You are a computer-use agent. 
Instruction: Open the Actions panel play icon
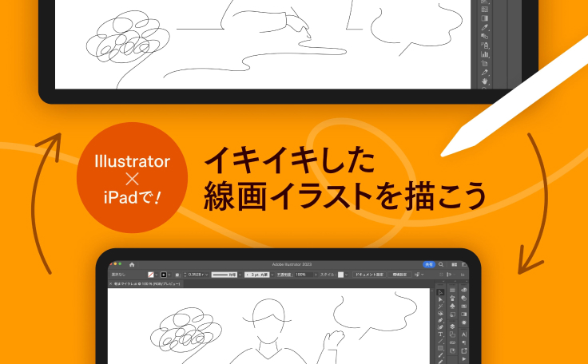tap(464, 359)
